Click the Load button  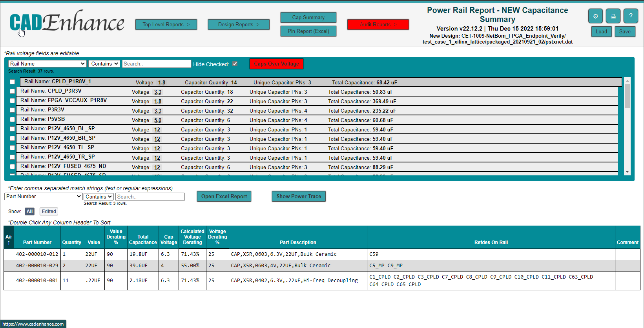tap(601, 31)
